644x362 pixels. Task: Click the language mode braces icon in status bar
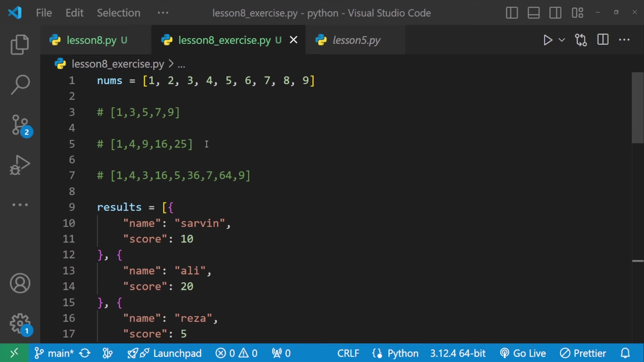pyautogui.click(x=377, y=353)
